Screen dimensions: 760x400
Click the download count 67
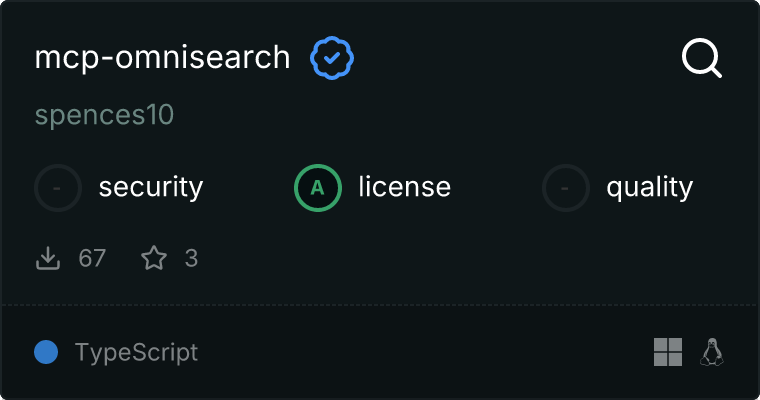coord(92,259)
